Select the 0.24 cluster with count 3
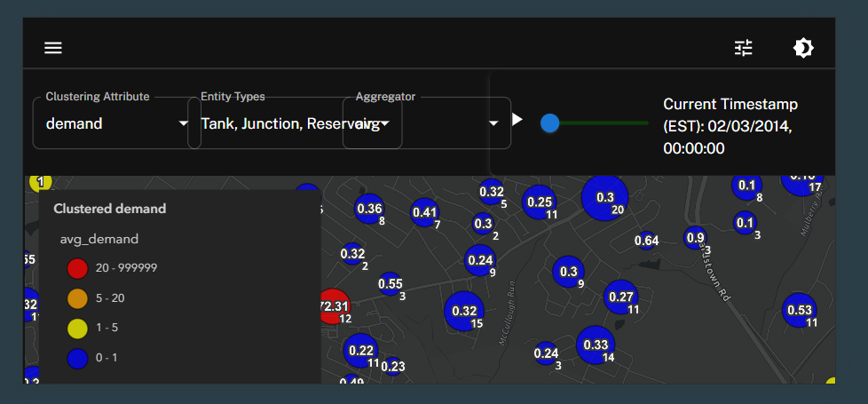Screen dimensions: 868x404 click(546, 353)
